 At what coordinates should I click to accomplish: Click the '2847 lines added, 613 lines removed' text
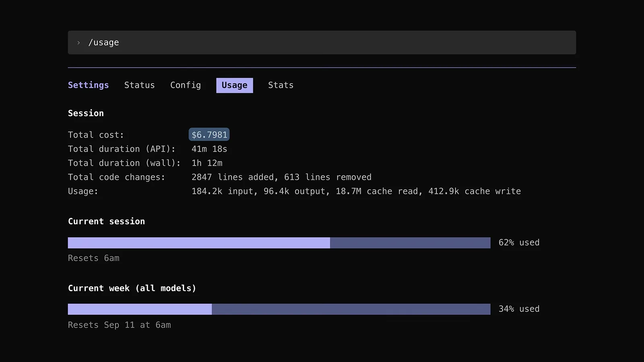(281, 177)
